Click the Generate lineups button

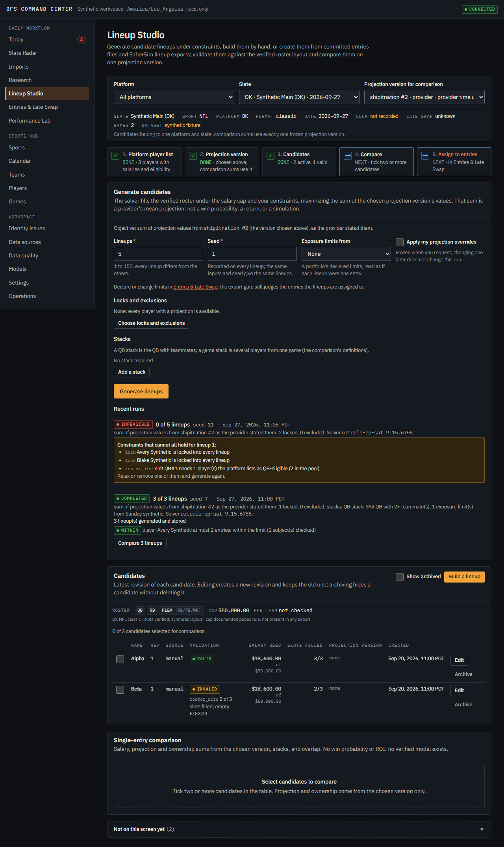coord(141,391)
